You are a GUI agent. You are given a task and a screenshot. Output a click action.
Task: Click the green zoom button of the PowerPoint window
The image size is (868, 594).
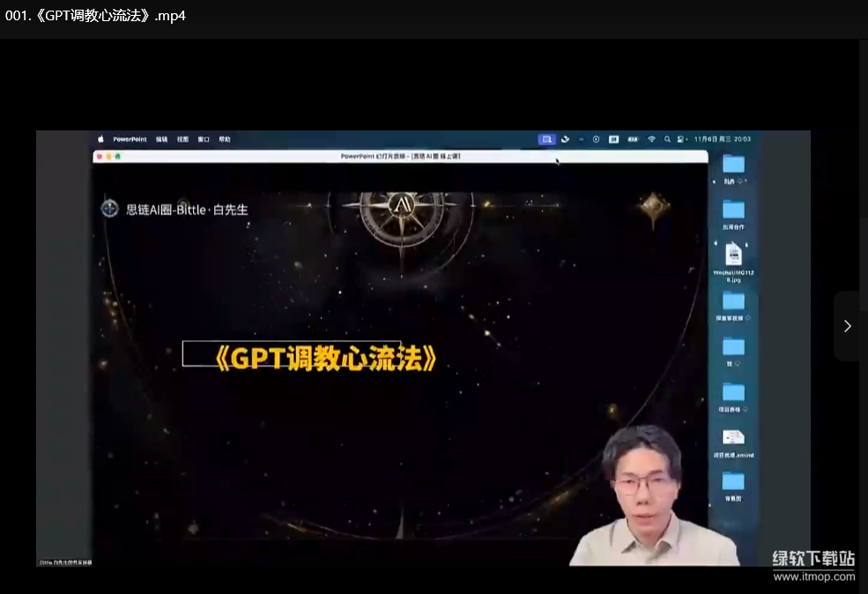pyautogui.click(x=118, y=157)
